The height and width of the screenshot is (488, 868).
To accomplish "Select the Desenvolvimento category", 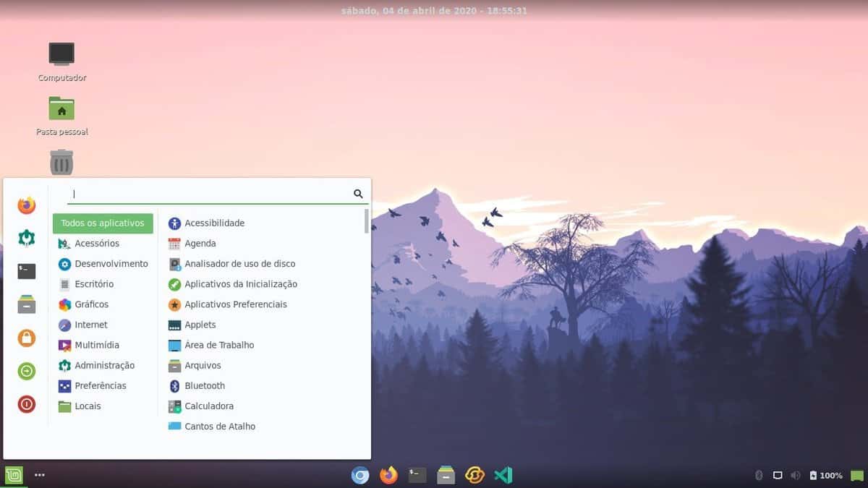I will click(103, 264).
